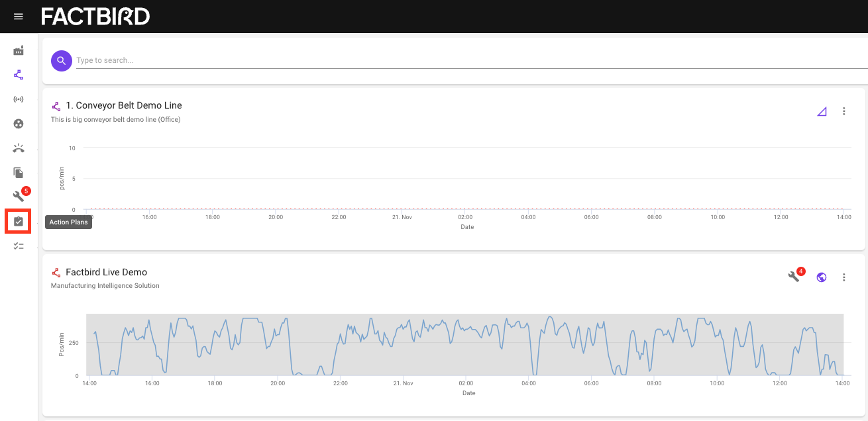Click the red Factbird Live Demo line icon
The width and height of the screenshot is (868, 421).
tap(56, 273)
